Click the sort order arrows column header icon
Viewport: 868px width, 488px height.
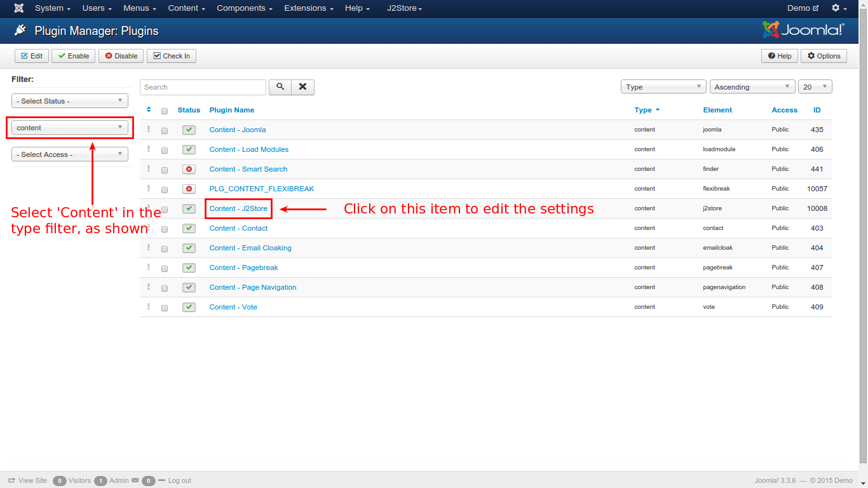pyautogui.click(x=149, y=109)
